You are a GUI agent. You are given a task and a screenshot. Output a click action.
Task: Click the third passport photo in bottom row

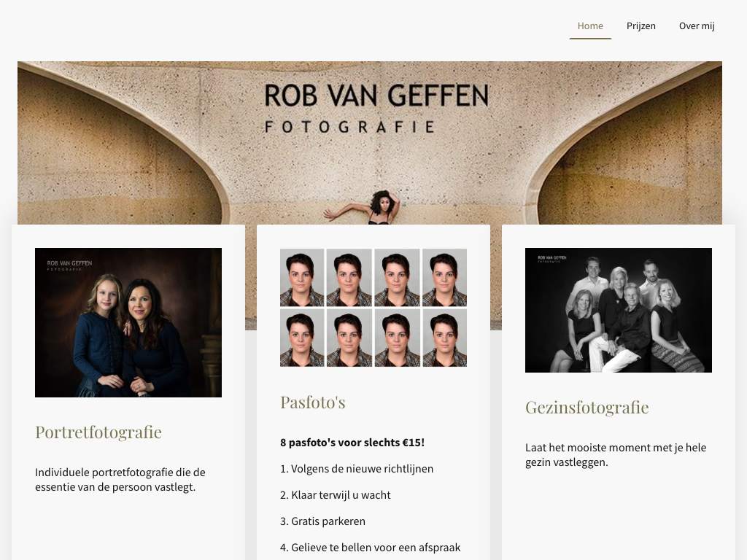(x=397, y=338)
